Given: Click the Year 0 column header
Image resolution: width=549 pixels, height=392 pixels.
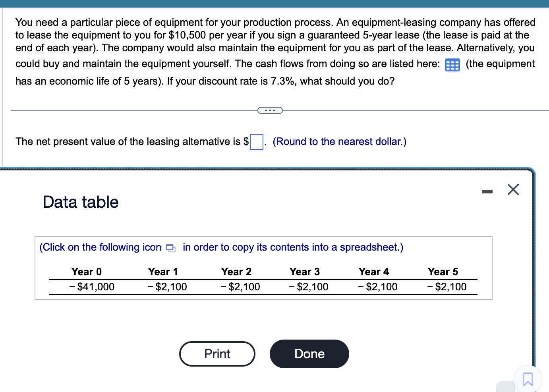Looking at the screenshot, I should (86, 272).
